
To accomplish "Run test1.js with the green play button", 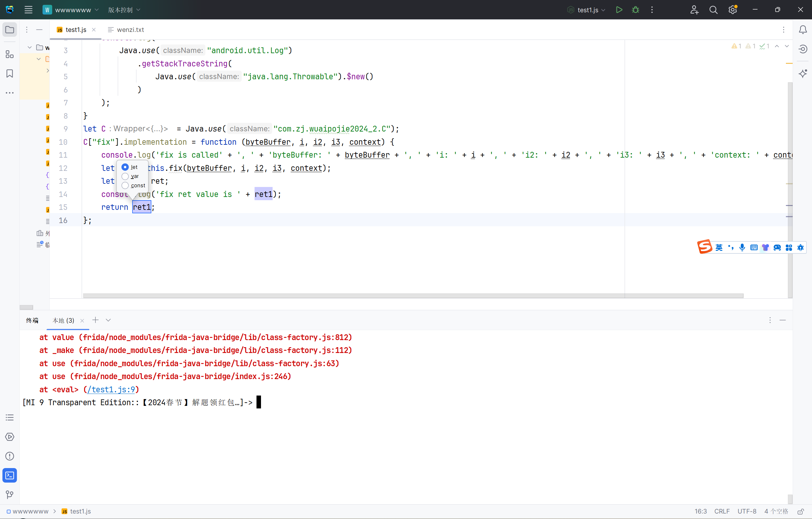I will [x=619, y=10].
